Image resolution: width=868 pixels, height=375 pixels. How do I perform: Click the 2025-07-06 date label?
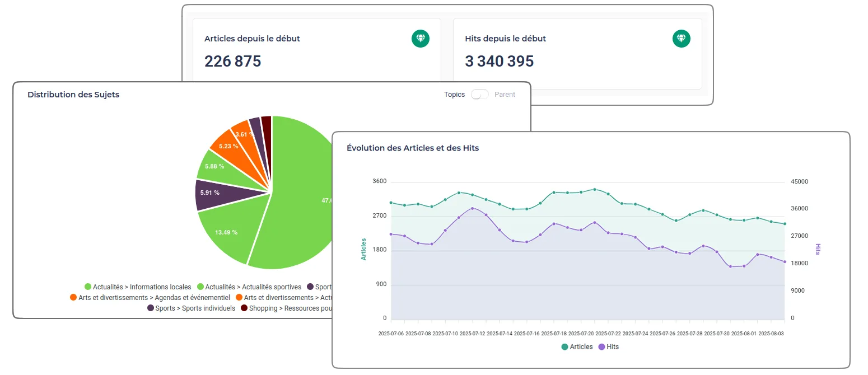click(391, 333)
